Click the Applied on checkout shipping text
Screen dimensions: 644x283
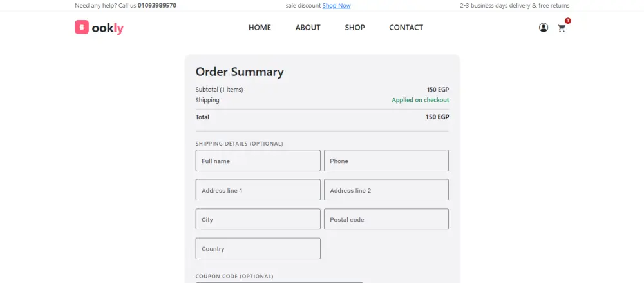coord(420,100)
